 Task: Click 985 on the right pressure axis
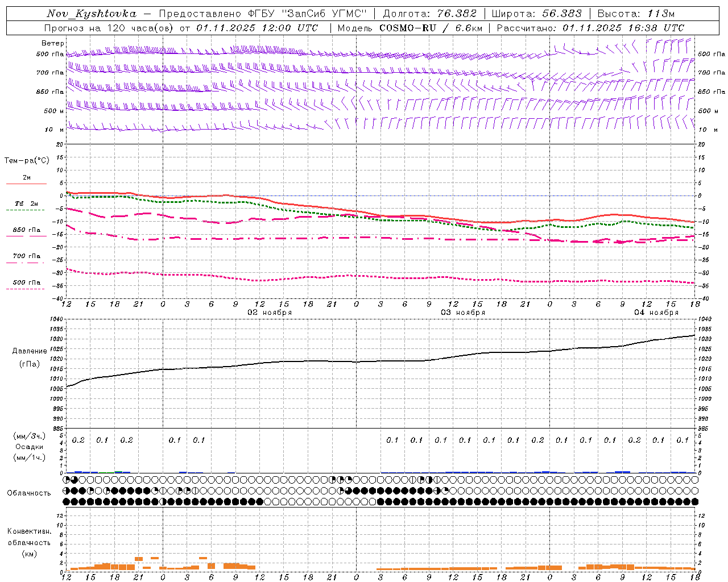click(704, 429)
